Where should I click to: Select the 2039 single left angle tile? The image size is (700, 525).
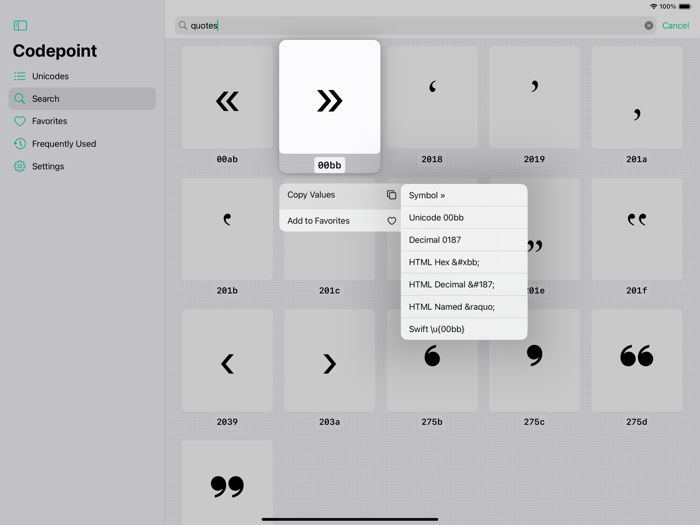pos(227,360)
